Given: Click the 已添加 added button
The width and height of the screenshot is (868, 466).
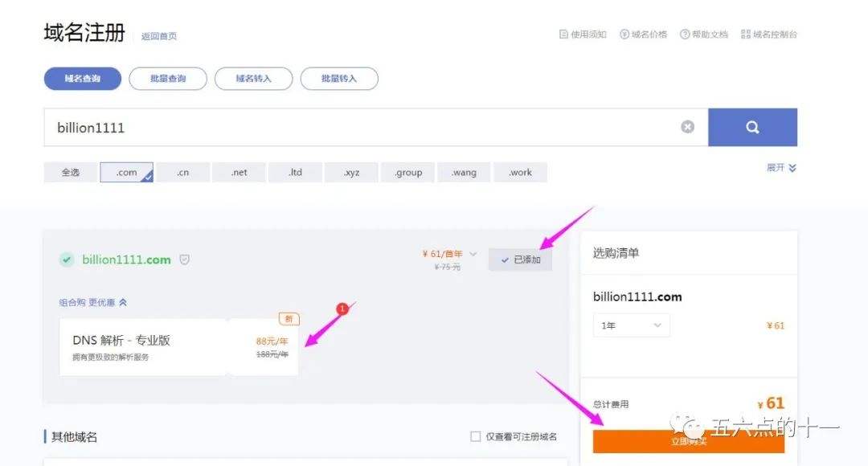Looking at the screenshot, I should tap(520, 260).
